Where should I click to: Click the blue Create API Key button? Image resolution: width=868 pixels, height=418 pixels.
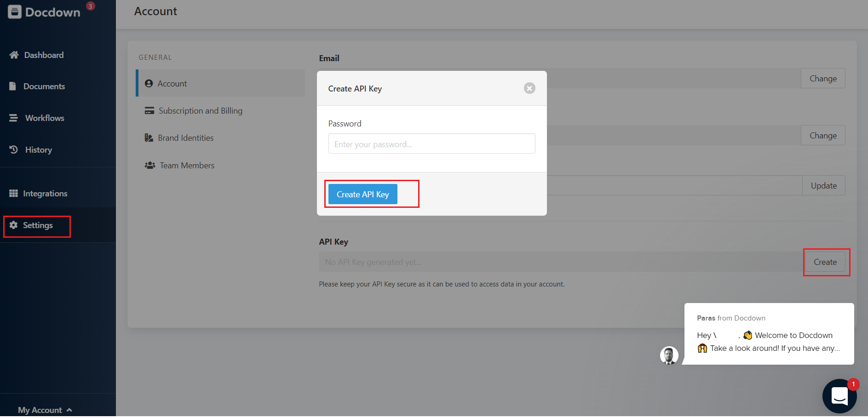pyautogui.click(x=363, y=194)
